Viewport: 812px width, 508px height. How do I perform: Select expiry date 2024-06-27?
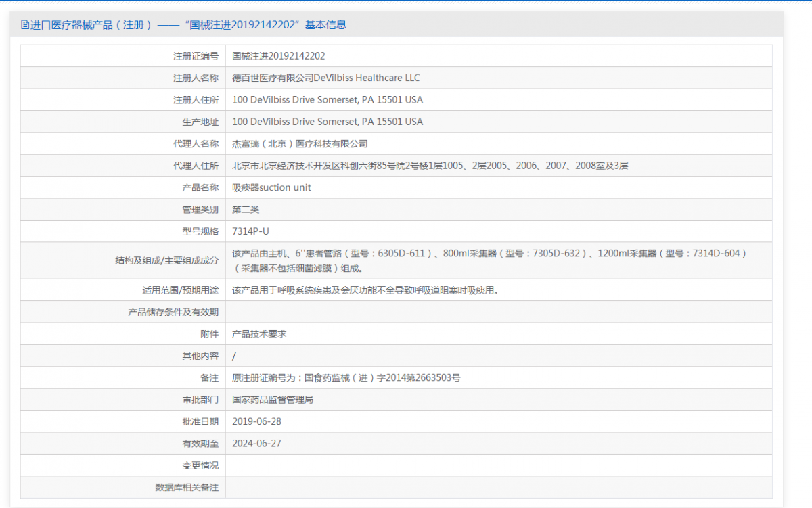[256, 444]
